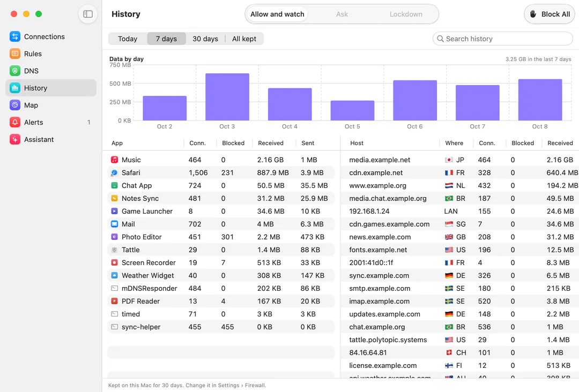Switch firewall mode to Ask
Screen dimensions: 579x392
(x=342, y=14)
